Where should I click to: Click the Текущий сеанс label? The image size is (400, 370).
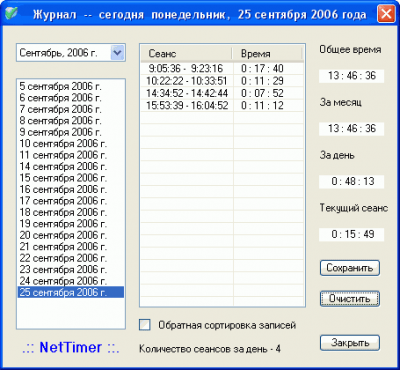coord(354,208)
